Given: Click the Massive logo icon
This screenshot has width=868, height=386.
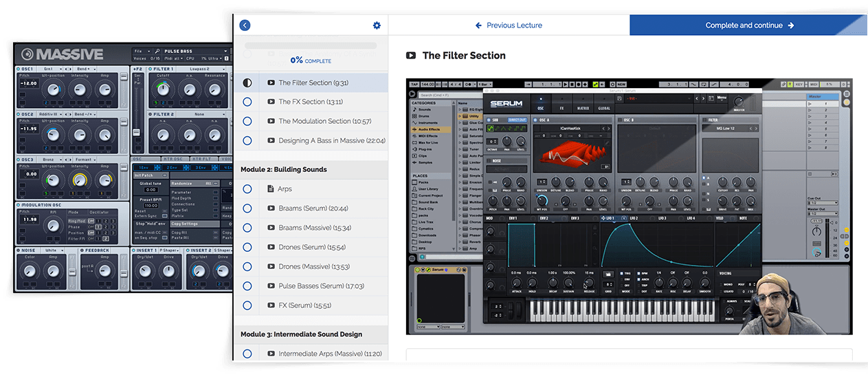Looking at the screenshot, I should click(x=27, y=55).
